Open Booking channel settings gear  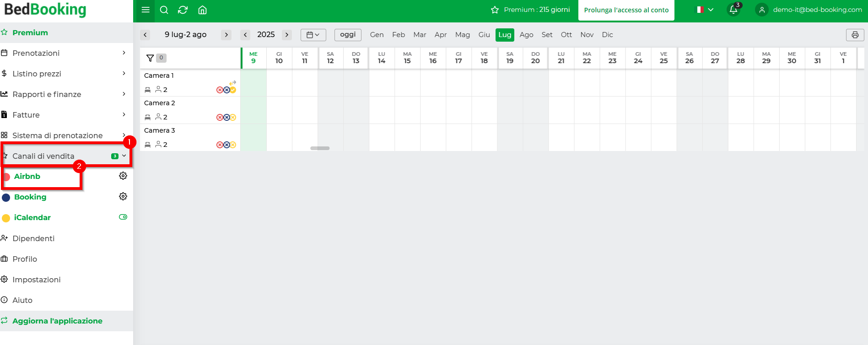123,196
